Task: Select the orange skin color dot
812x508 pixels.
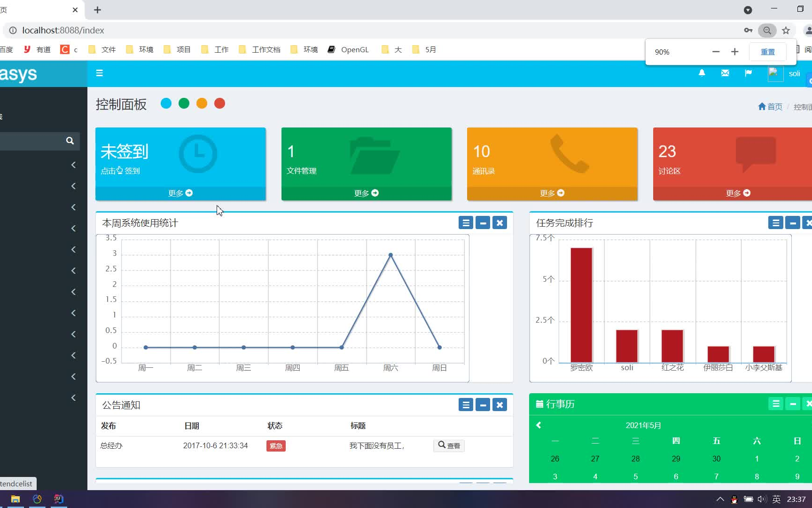Action: pos(202,103)
